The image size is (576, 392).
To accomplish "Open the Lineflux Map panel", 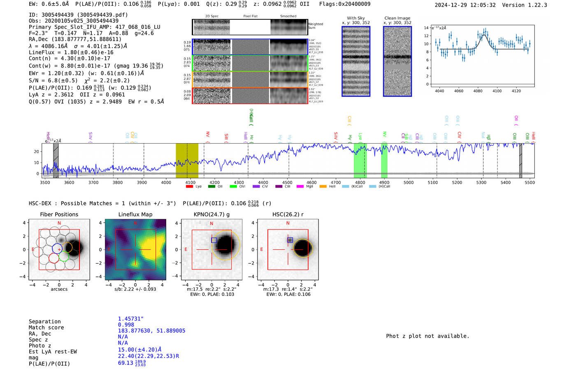I will 135,250.
